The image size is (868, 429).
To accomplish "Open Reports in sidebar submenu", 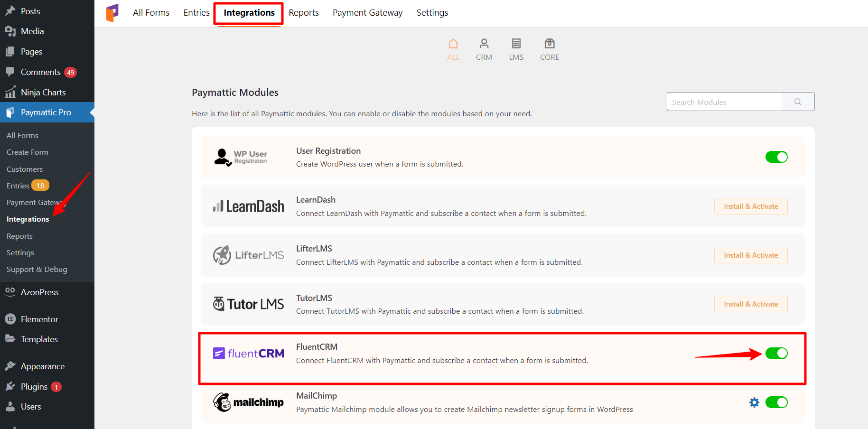I will (x=20, y=236).
